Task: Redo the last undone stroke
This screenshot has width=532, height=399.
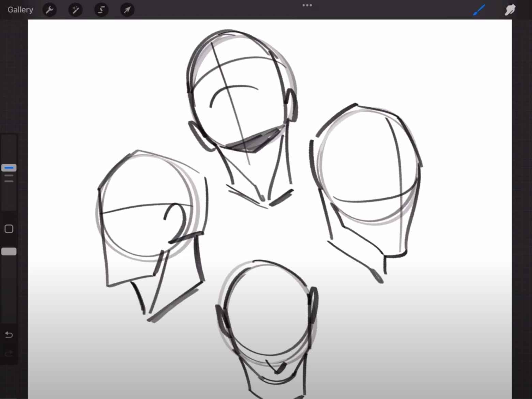Action: pos(9,353)
